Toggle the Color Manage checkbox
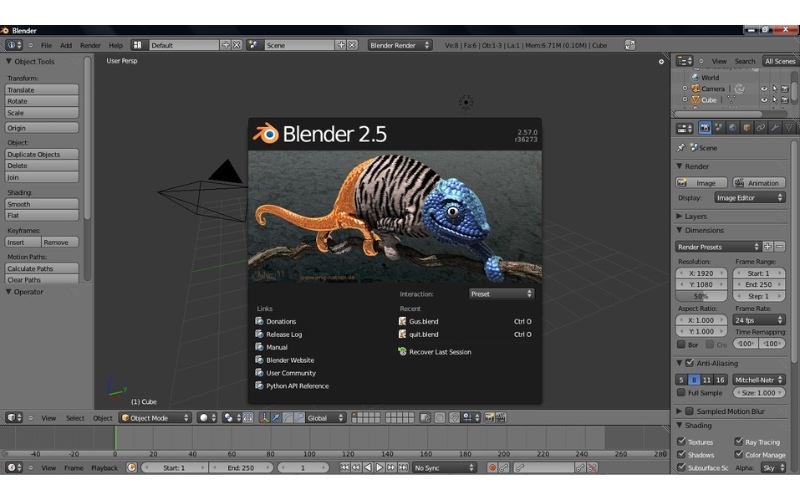The image size is (800, 500). pos(738,454)
